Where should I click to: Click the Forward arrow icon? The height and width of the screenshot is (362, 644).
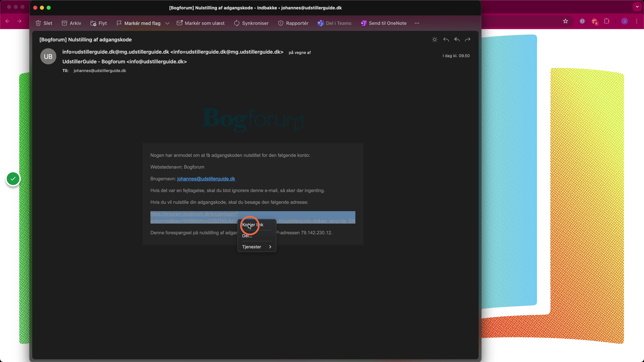(468, 40)
